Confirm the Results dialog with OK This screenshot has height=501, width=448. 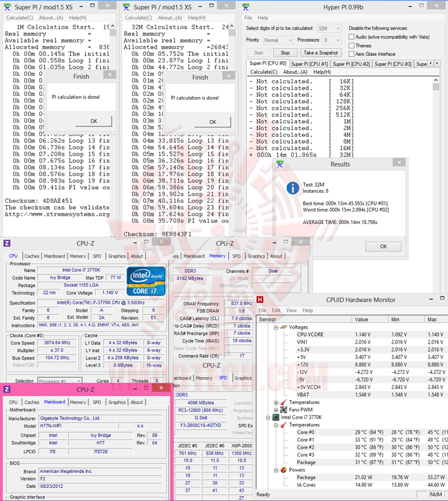(383, 246)
